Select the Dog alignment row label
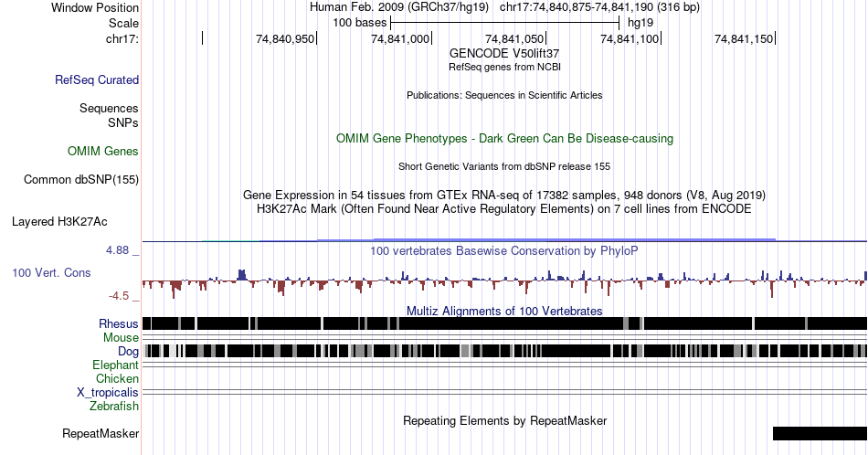 [x=128, y=352]
